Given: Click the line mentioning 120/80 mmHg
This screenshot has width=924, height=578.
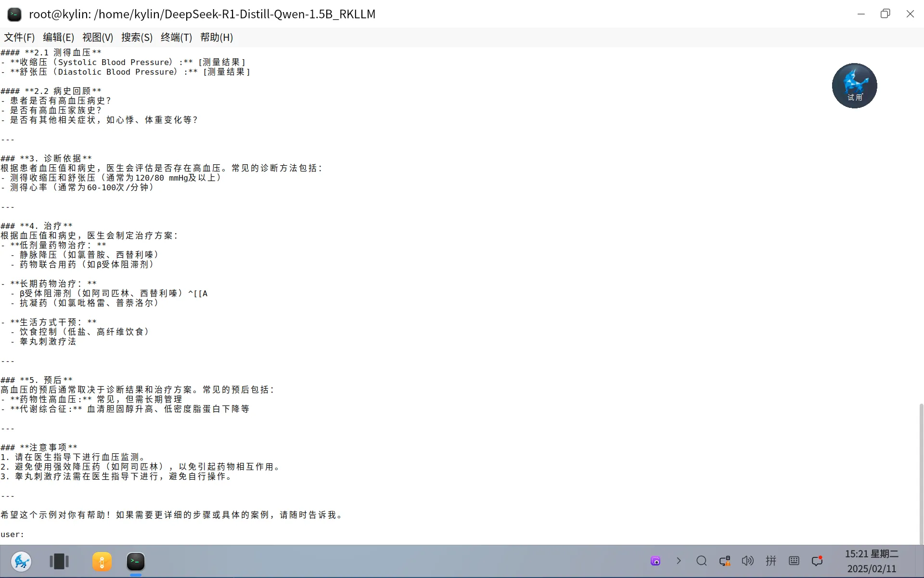Looking at the screenshot, I should pyautogui.click(x=111, y=178).
